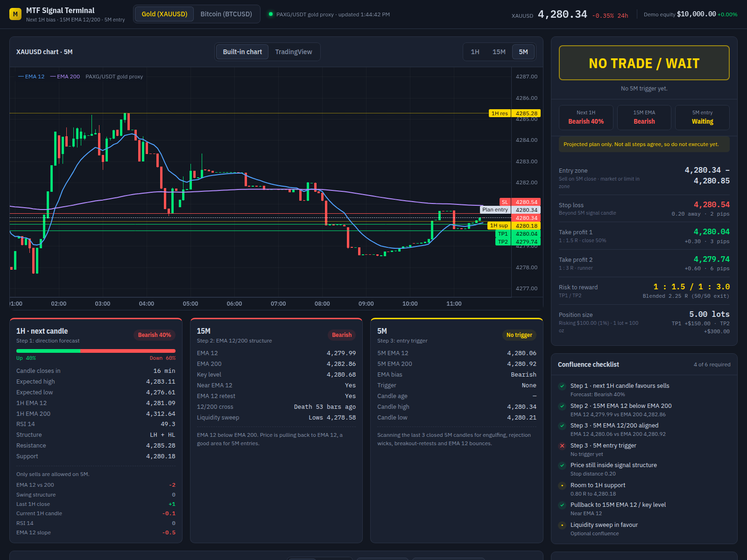Click the No trigger badge in 5M panel
Image resolution: width=747 pixels, height=560 pixels.
(519, 335)
